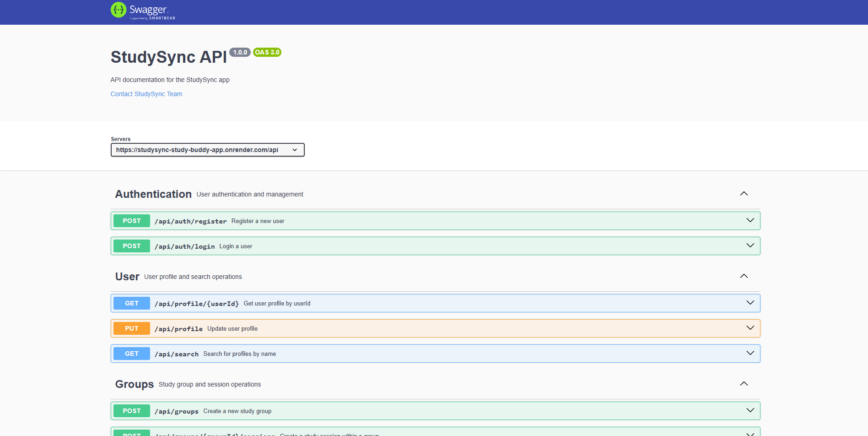Expand the /api/profile/{userId} chevron
This screenshot has height=436, width=868.
(x=750, y=303)
